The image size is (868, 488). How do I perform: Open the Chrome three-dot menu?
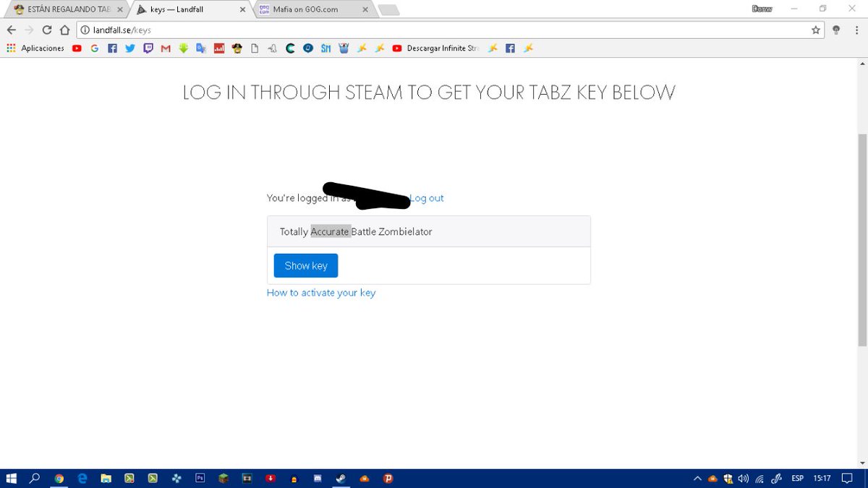click(x=857, y=30)
